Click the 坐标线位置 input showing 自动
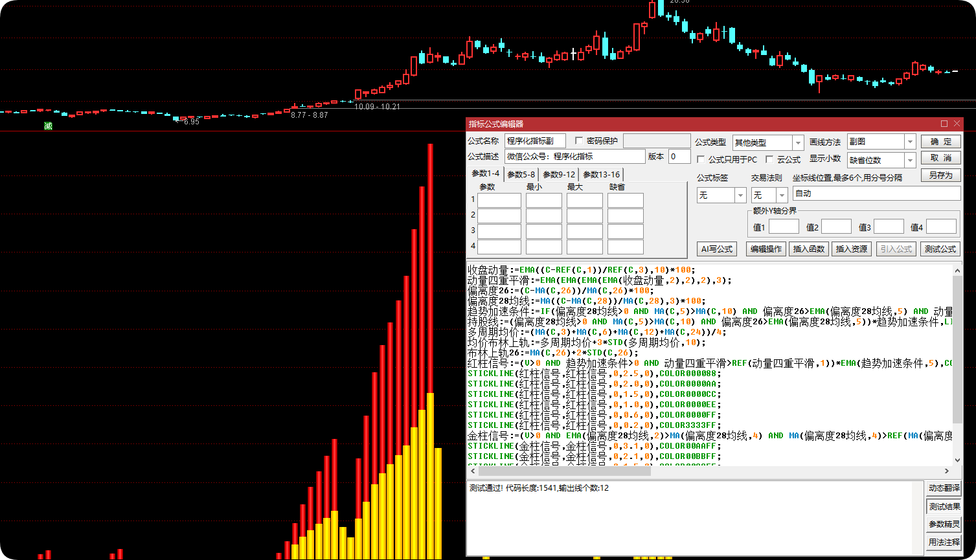976x560 pixels. (876, 193)
